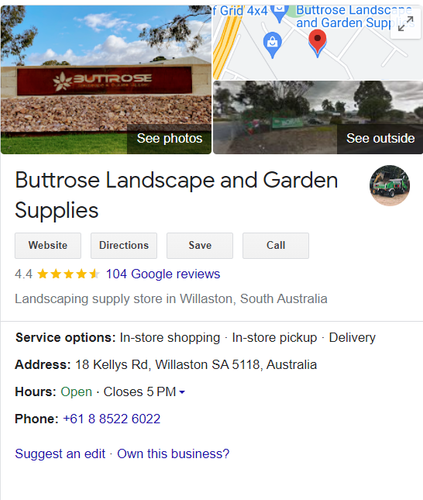
Task: Open See photos thumbnail
Action: (169, 139)
